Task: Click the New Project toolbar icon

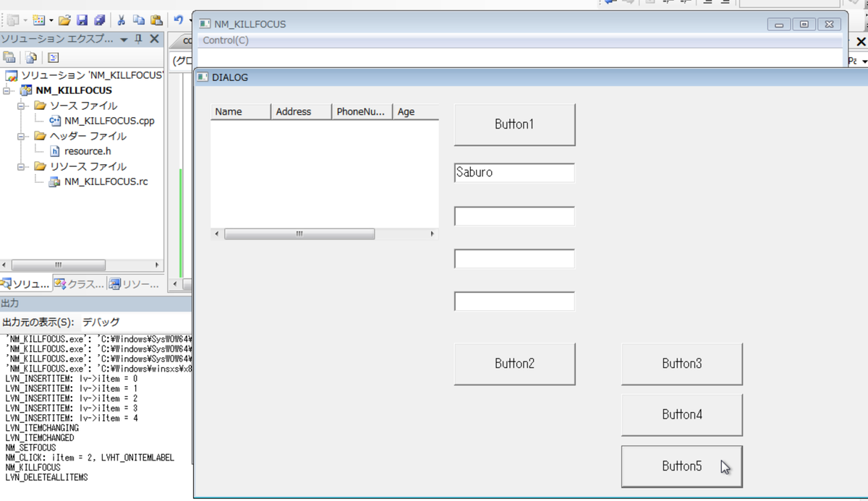Action: coord(12,20)
